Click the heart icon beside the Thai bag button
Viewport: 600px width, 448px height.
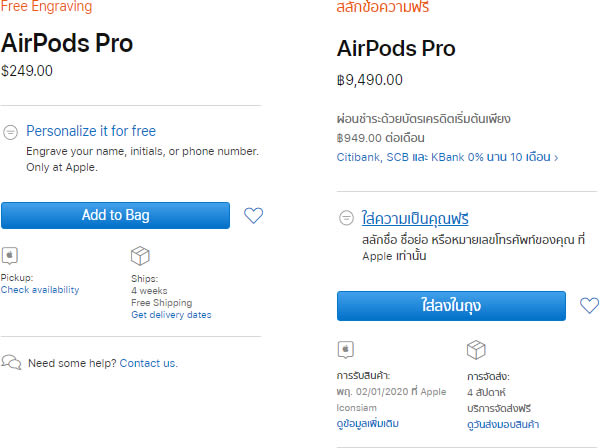tap(589, 305)
